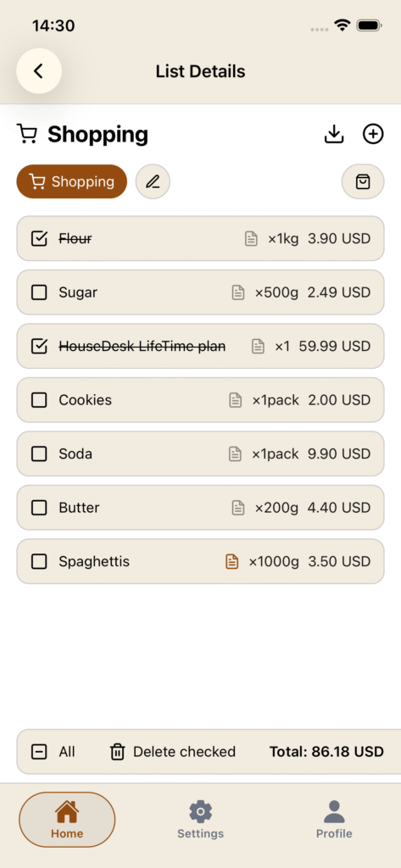Click the Soda list item
This screenshot has height=868, width=401.
[x=200, y=454]
